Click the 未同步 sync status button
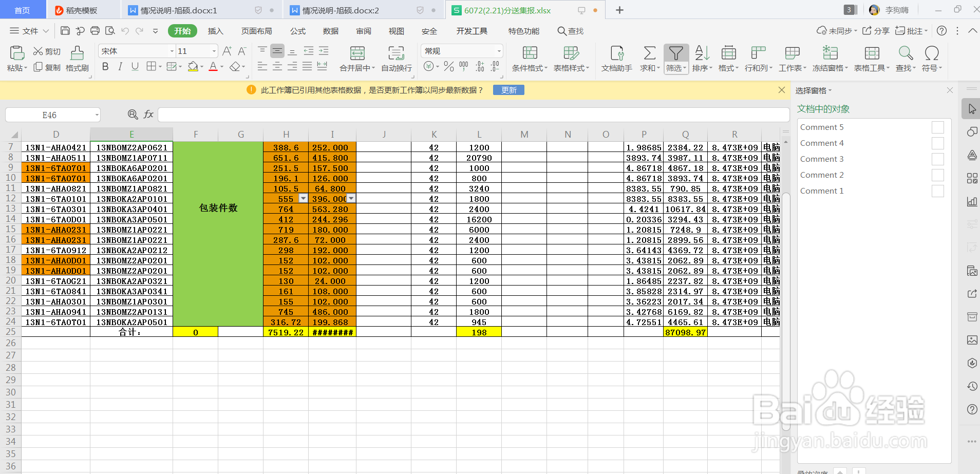Image resolution: width=980 pixels, height=474 pixels. point(837,31)
